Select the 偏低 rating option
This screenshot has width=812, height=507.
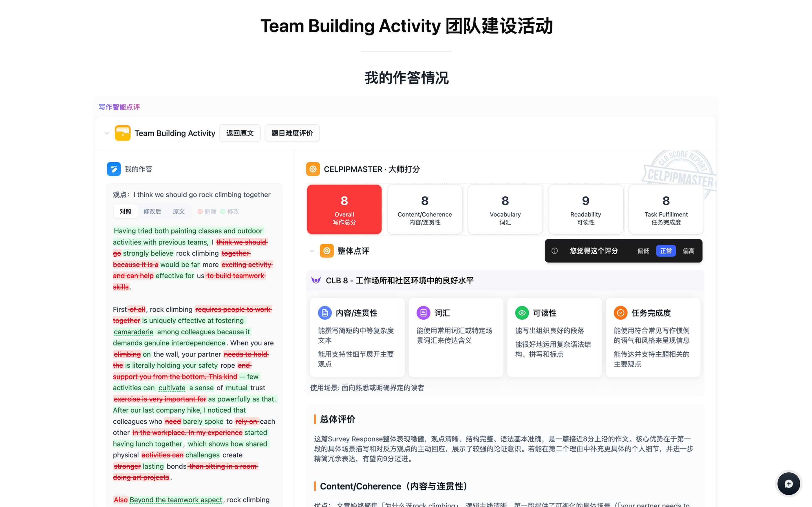click(643, 251)
